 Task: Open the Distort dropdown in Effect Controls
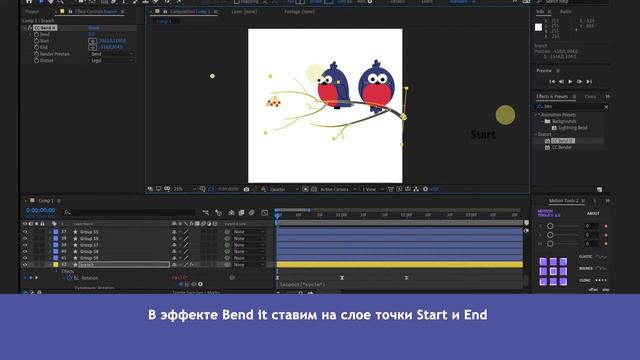point(111,60)
